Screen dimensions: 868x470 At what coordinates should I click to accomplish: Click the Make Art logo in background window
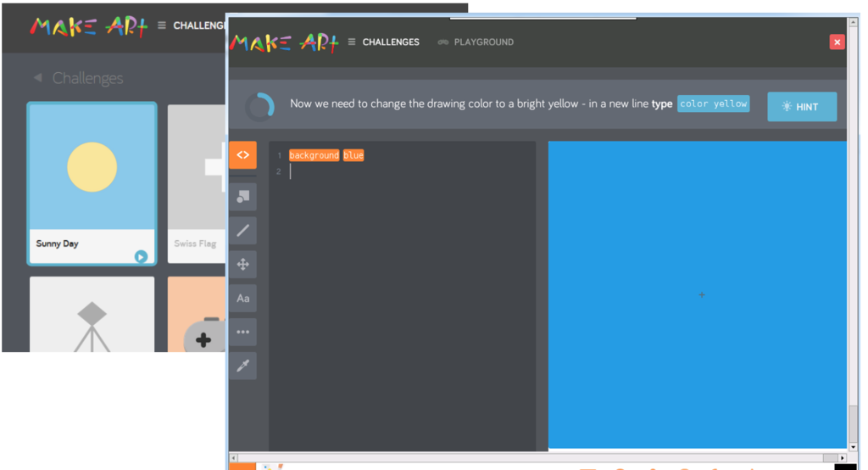click(x=89, y=26)
